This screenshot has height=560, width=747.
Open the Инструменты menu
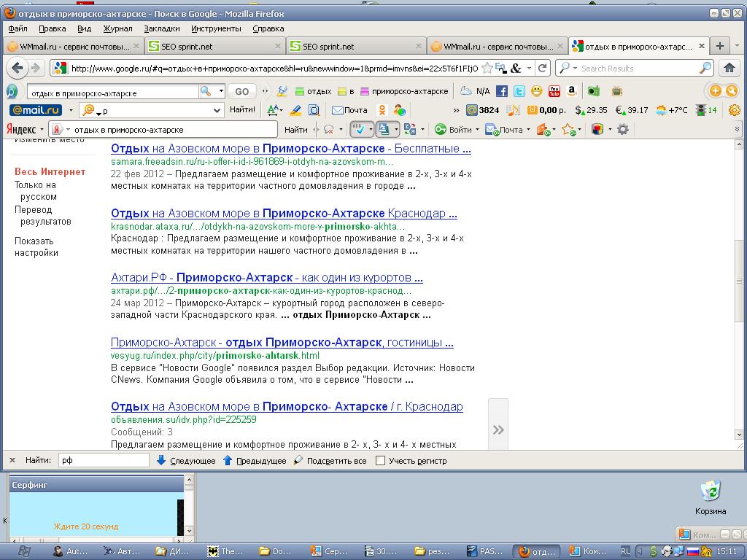pyautogui.click(x=216, y=28)
